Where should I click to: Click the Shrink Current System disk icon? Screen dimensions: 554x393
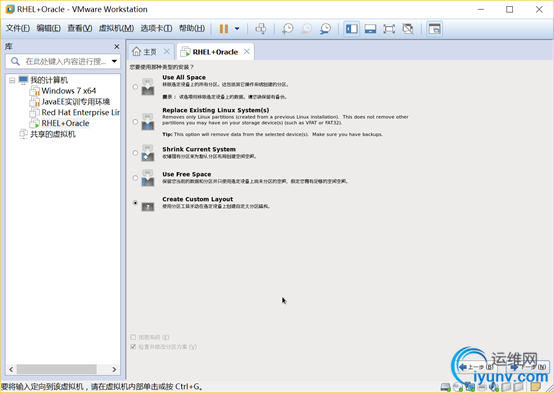click(x=148, y=153)
